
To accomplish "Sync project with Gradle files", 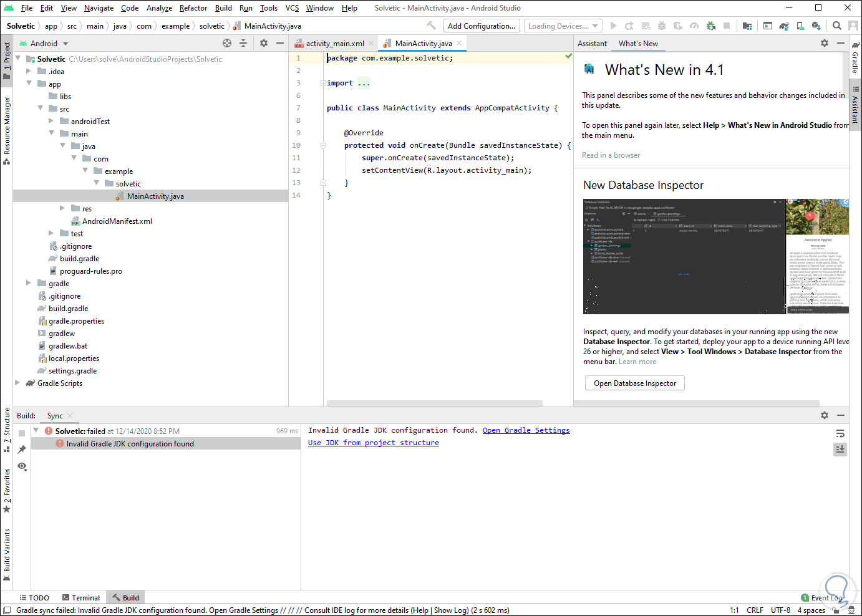I will [784, 26].
